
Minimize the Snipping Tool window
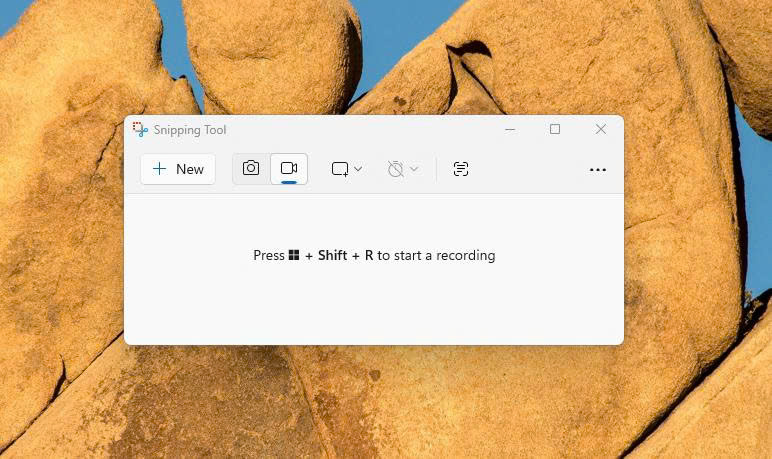coord(510,130)
